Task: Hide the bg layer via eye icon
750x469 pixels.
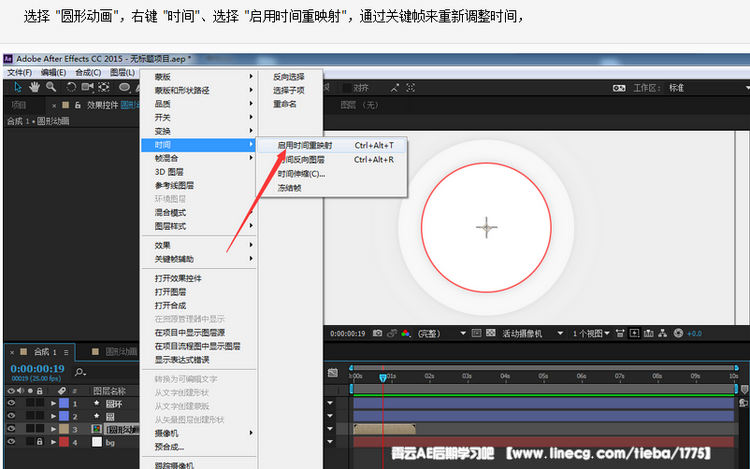Action: tap(11, 442)
